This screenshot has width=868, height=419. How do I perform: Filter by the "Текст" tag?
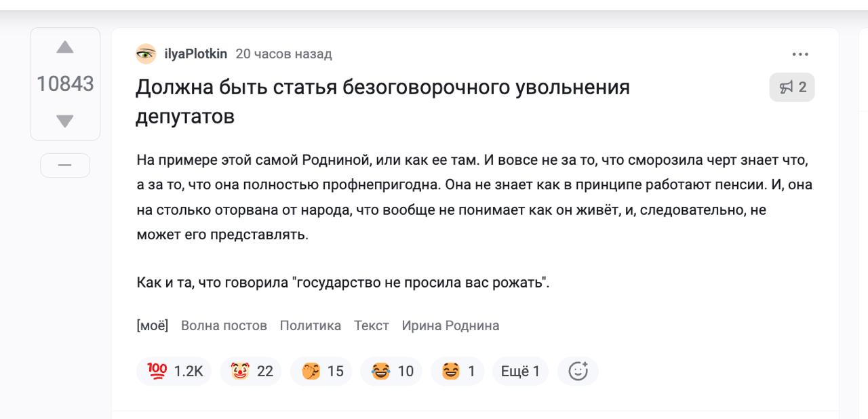coord(372,325)
